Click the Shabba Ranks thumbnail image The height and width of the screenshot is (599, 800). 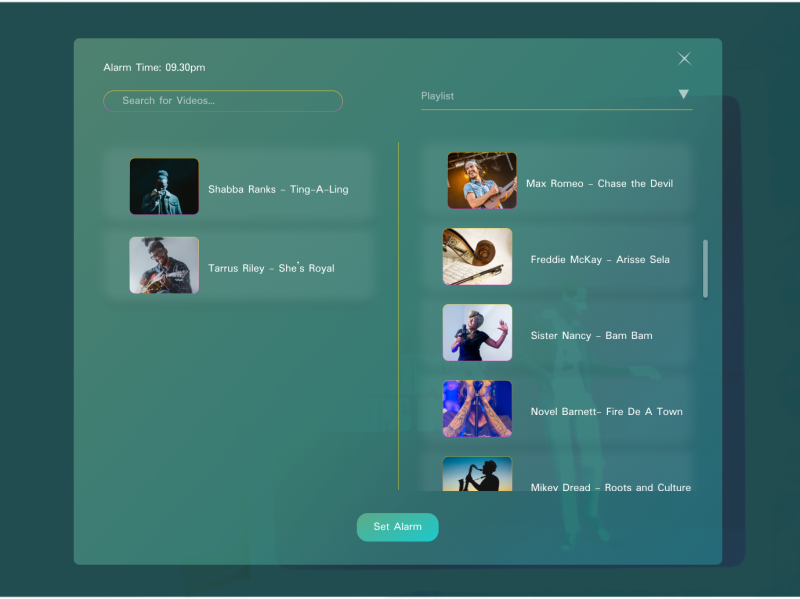163,186
